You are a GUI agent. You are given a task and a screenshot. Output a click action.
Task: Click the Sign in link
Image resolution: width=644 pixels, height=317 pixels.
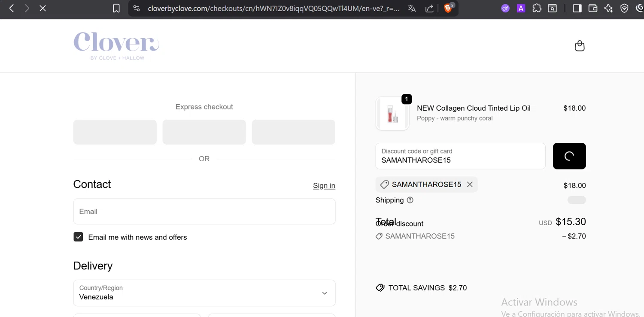(324, 185)
